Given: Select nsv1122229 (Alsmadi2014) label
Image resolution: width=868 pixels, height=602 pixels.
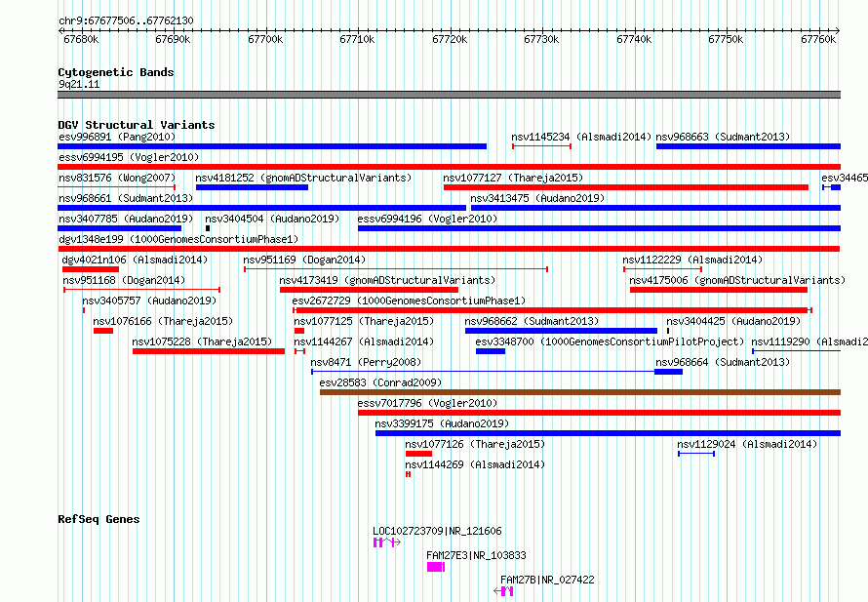Looking at the screenshot, I should tap(692, 260).
